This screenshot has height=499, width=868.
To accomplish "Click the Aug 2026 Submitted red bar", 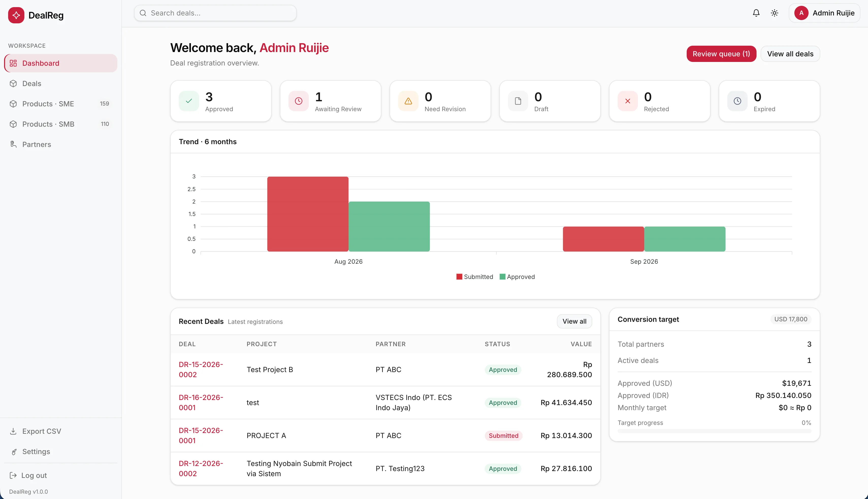I will 308,214.
